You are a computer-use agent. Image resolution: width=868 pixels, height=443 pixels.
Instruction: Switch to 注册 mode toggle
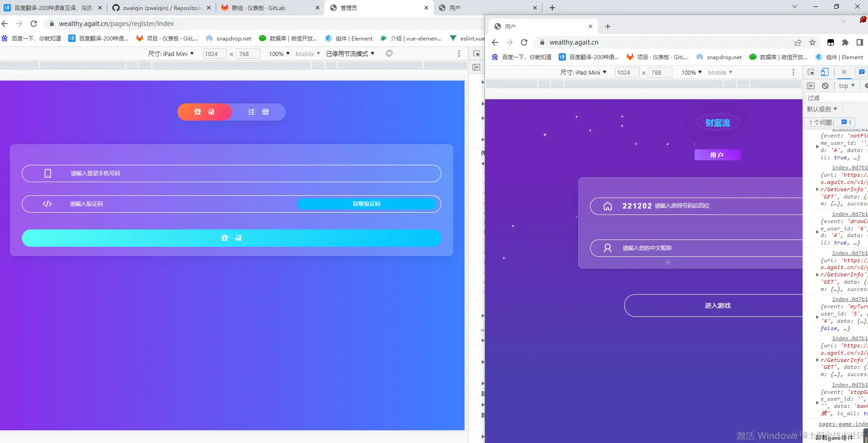pos(258,112)
